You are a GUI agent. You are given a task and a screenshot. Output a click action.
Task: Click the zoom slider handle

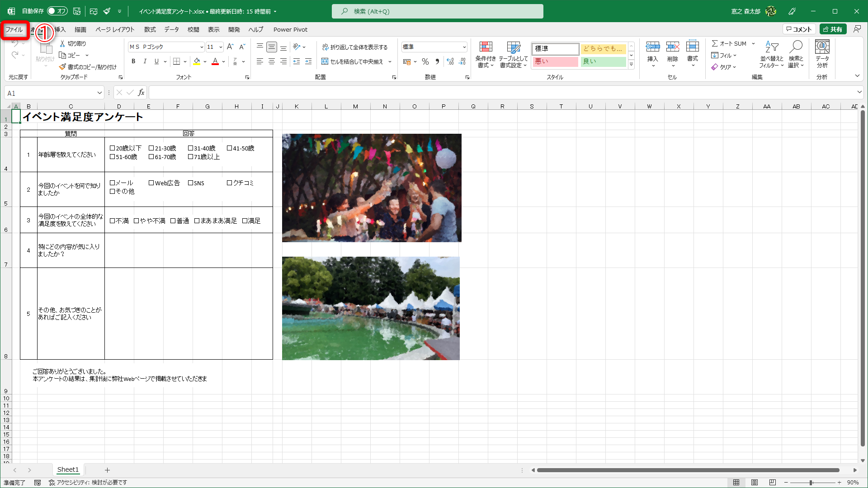[811, 482]
